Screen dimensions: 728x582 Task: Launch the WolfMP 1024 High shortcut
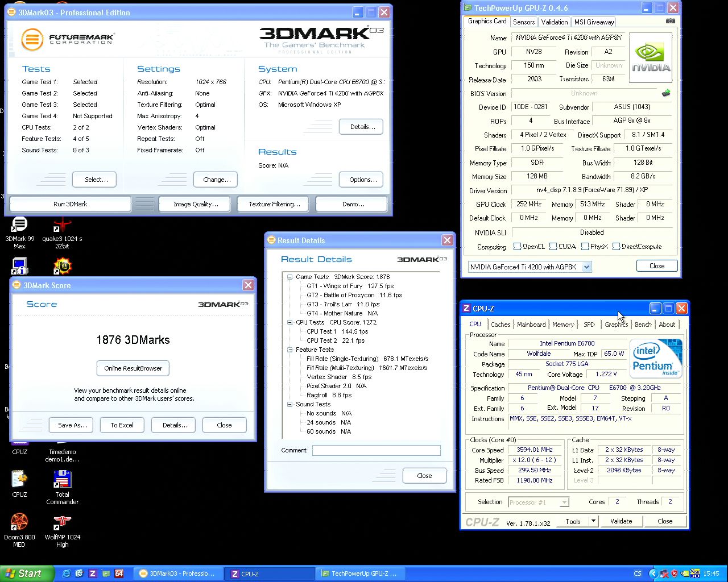62,530
